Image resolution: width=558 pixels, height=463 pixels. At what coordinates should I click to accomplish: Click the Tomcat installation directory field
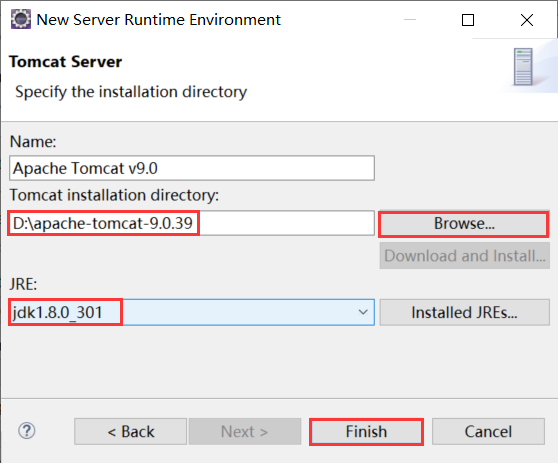click(192, 223)
